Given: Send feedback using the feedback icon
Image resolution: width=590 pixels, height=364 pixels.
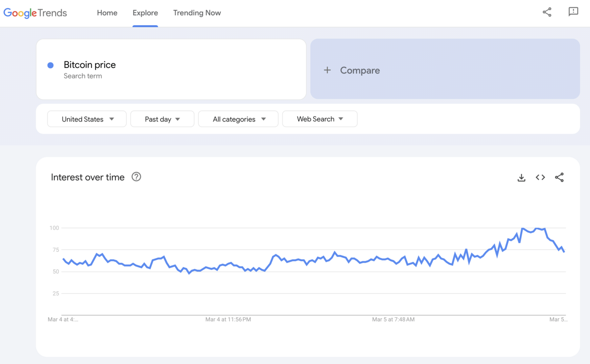Looking at the screenshot, I should pyautogui.click(x=573, y=12).
